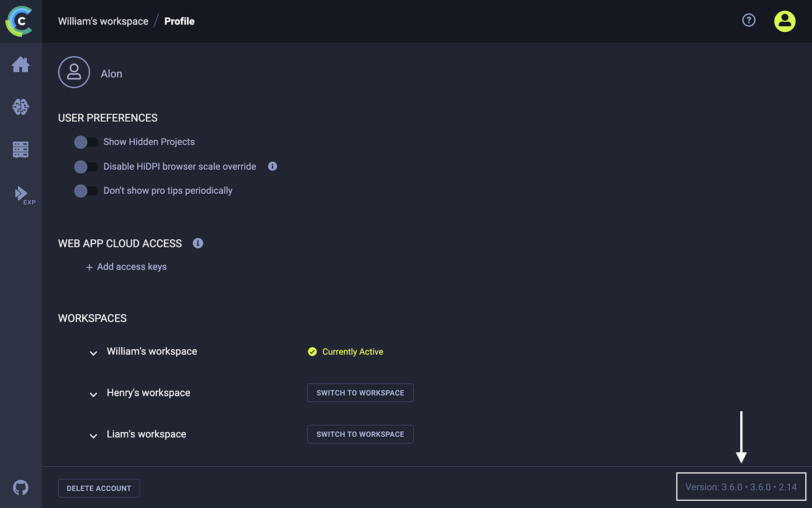Open the Pipelines EXP sidebar icon

coord(22,194)
